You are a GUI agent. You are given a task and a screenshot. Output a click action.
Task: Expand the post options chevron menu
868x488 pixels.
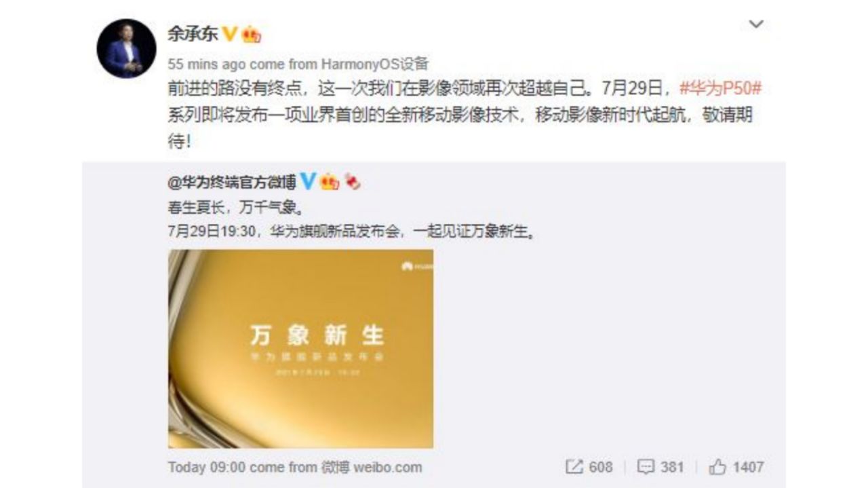(756, 24)
